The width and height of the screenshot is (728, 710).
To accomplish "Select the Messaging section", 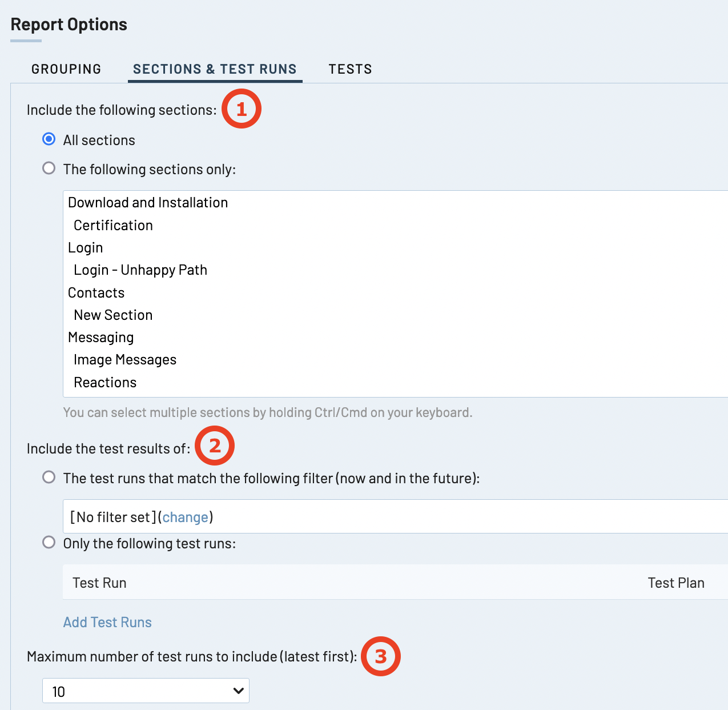I will point(101,338).
